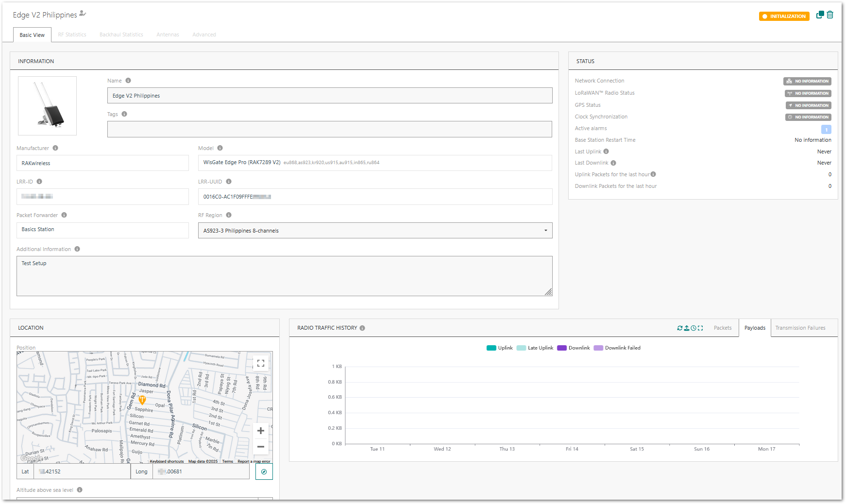The width and height of the screenshot is (846, 504).
Task: Open the RF Statistics tab
Action: click(72, 35)
